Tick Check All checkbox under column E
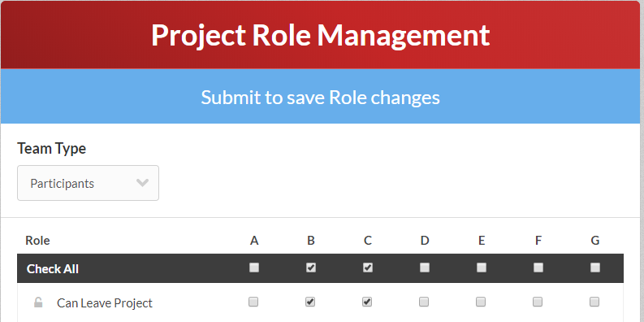644x322 pixels. tap(482, 268)
